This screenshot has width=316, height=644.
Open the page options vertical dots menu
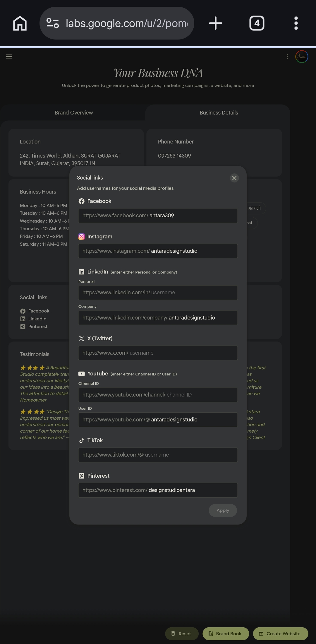pyautogui.click(x=288, y=57)
